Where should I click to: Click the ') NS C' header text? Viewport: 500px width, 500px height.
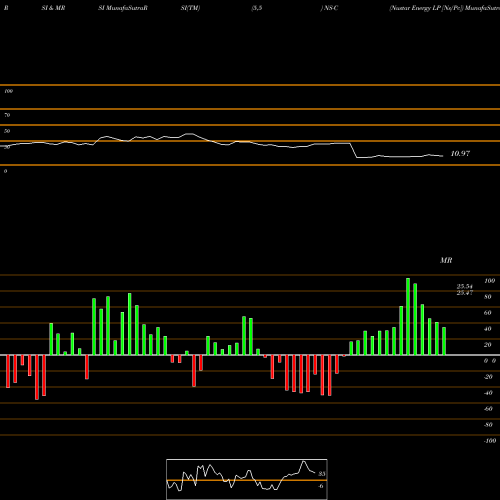(x=329, y=8)
